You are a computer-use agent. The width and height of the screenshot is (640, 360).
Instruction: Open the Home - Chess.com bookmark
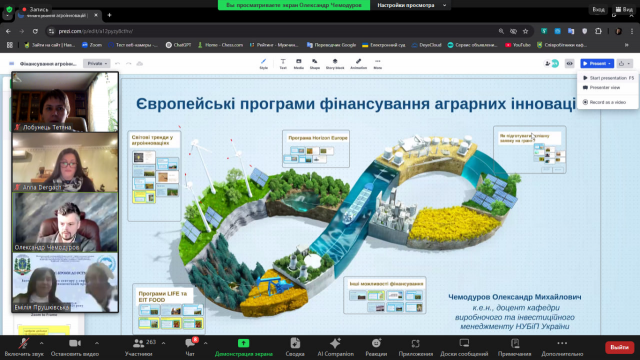220,45
